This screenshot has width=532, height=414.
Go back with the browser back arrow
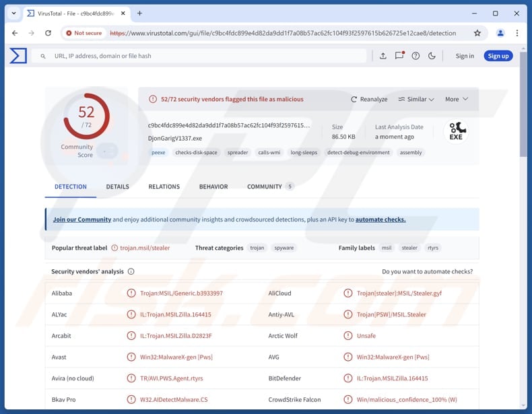(15, 33)
